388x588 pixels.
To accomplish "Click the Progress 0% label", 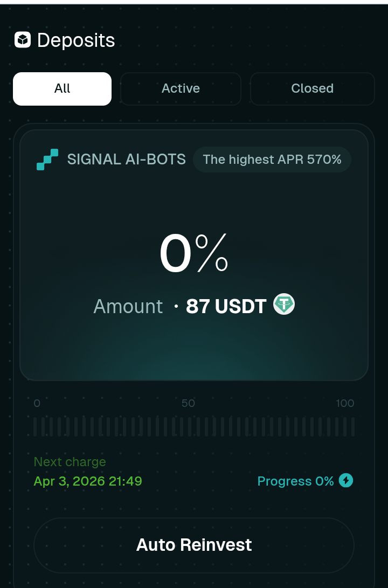I will coord(295,481).
